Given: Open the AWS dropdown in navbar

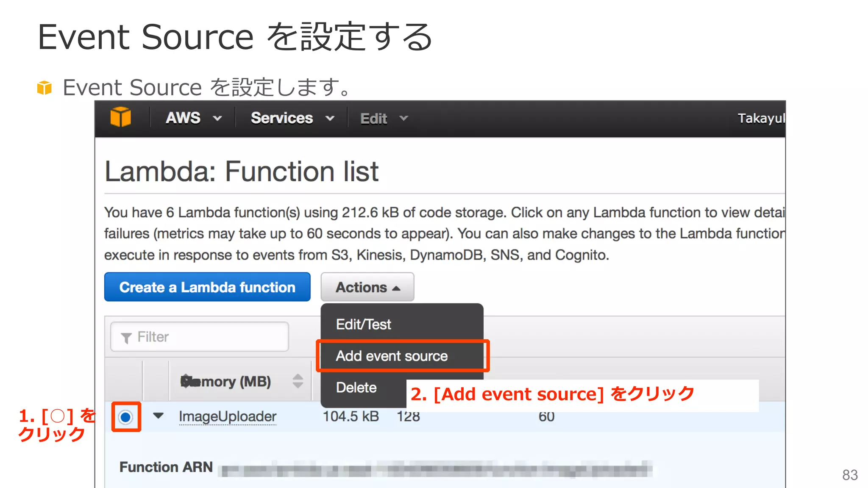Looking at the screenshot, I should tap(194, 118).
